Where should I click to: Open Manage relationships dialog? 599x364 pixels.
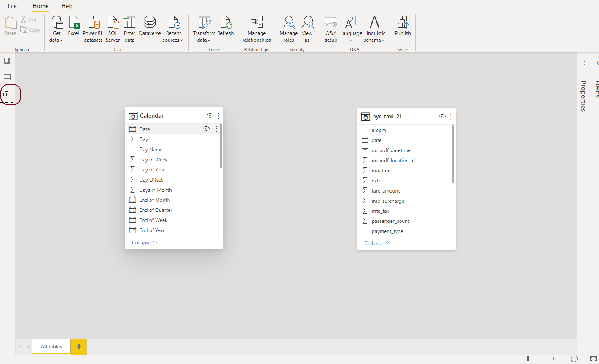click(x=256, y=29)
